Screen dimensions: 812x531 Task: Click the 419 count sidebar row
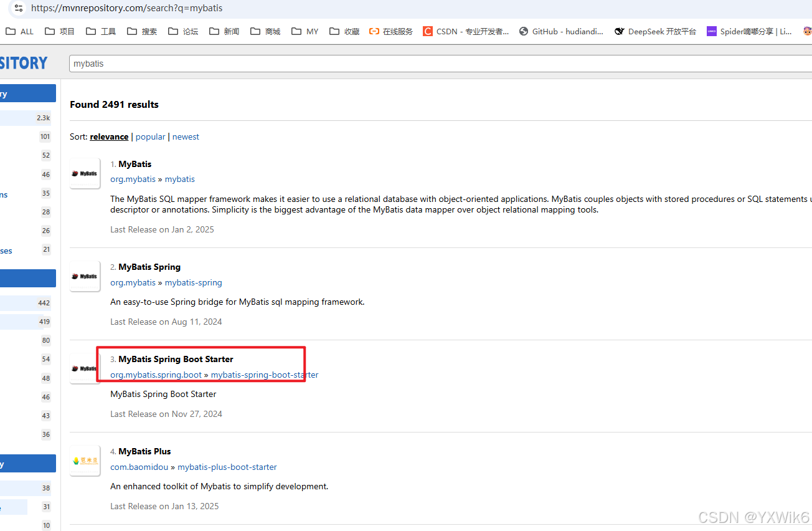pos(26,322)
